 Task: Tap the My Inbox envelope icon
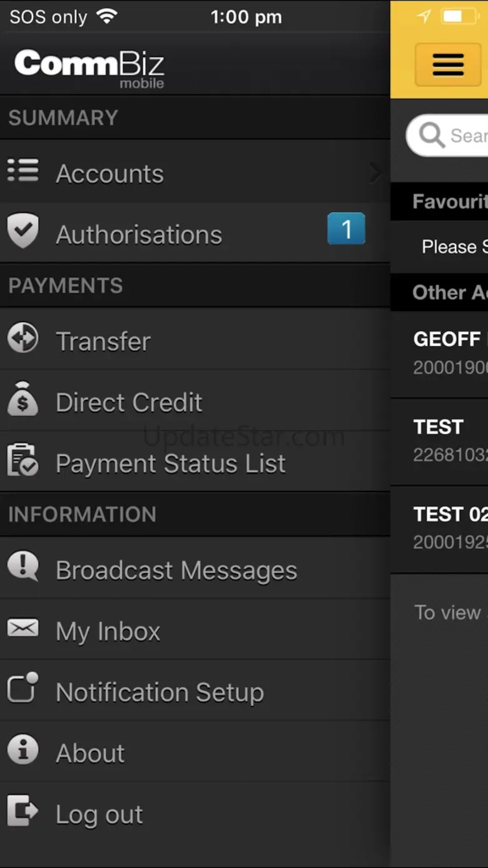click(x=23, y=628)
